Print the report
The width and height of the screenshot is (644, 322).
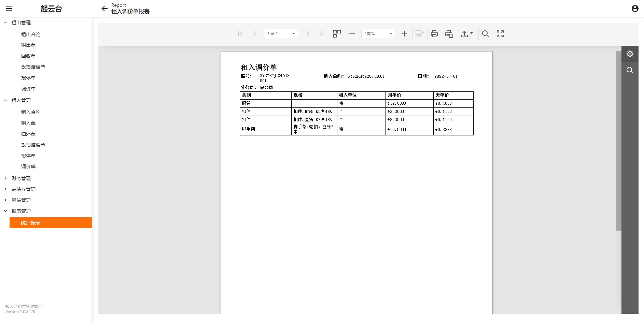click(x=434, y=34)
